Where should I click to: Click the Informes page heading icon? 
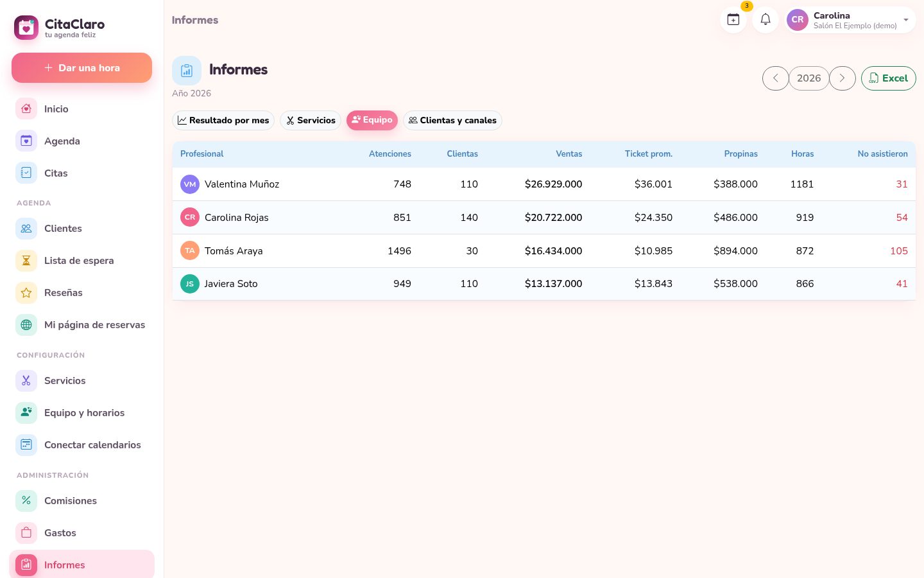tap(187, 71)
